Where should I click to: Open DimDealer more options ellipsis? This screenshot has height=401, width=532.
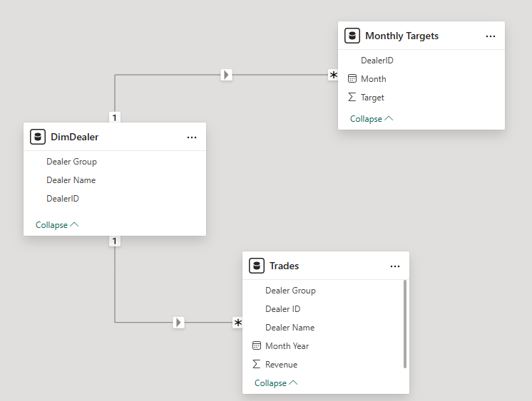pos(192,137)
